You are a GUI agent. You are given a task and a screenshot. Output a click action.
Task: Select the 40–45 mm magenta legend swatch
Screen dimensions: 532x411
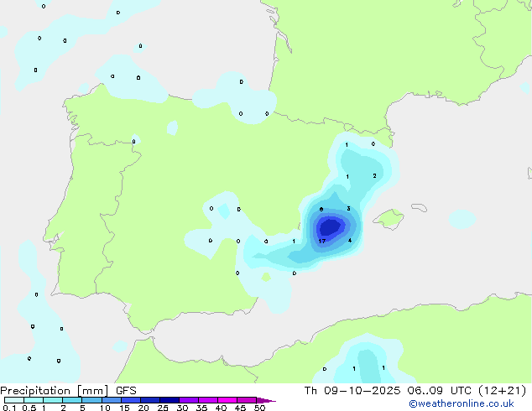pyautogui.click(x=227, y=400)
